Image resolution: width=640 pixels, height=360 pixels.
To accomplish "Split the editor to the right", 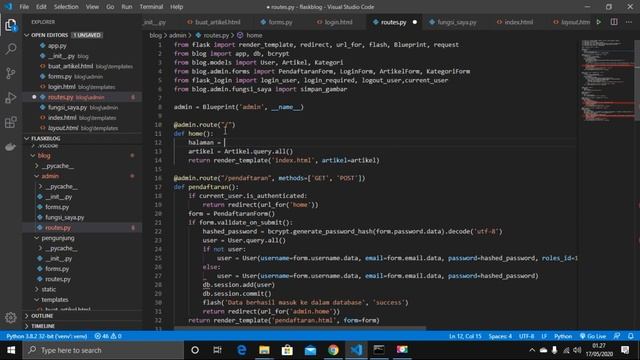I will (614, 22).
